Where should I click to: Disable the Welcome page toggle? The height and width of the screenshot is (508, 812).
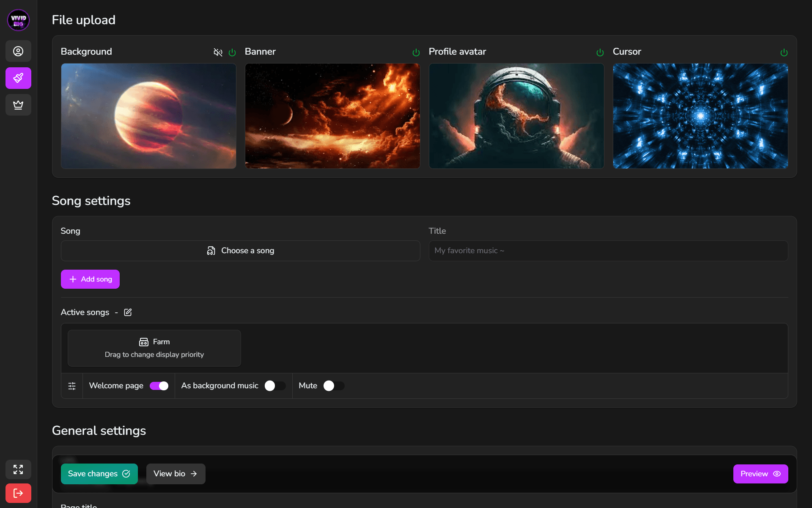159,386
